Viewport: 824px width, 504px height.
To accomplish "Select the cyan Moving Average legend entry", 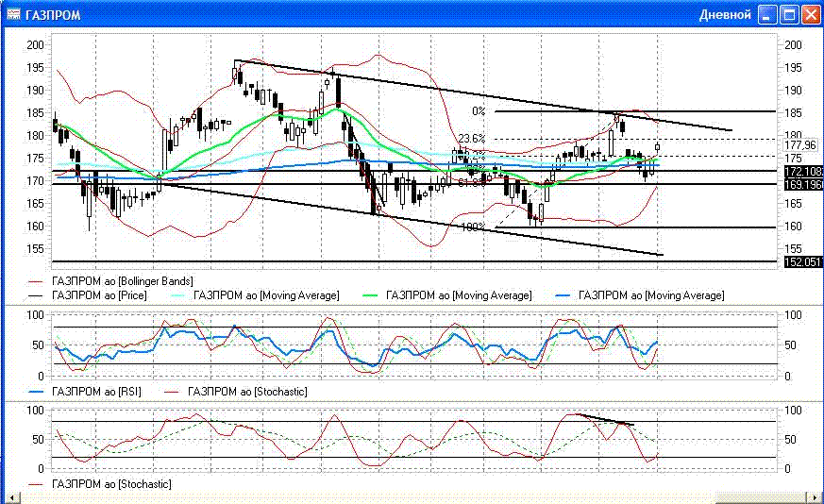I will point(256,295).
